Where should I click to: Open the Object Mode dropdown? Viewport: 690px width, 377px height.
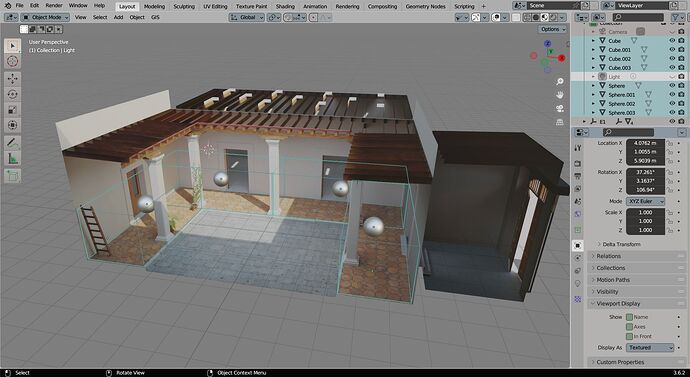(x=45, y=17)
